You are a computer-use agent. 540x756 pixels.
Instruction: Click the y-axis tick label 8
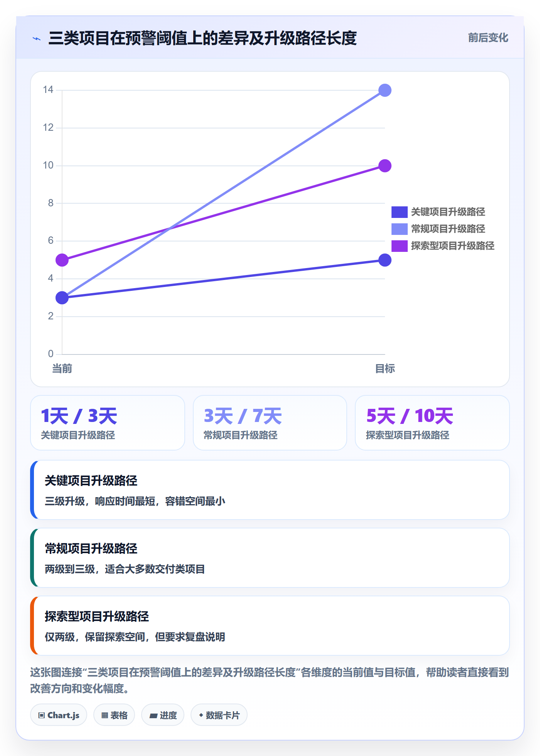point(51,203)
